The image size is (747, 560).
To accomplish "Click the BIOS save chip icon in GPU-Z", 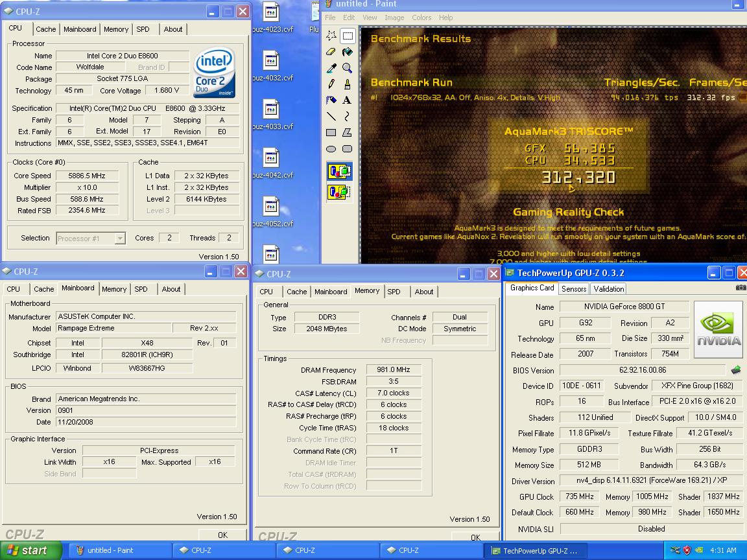I will click(x=735, y=369).
